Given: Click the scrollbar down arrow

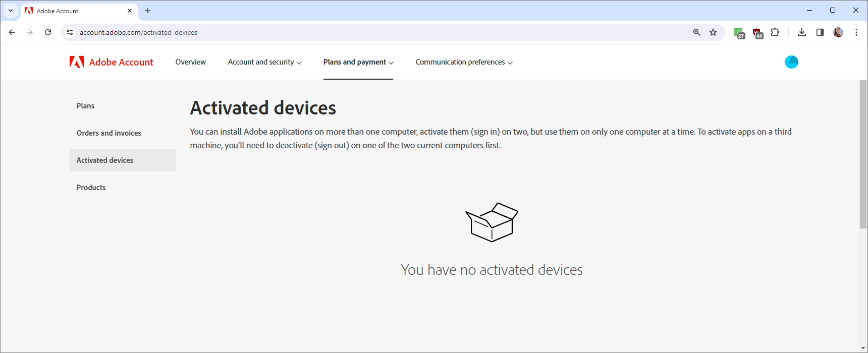Looking at the screenshot, I should [863, 348].
